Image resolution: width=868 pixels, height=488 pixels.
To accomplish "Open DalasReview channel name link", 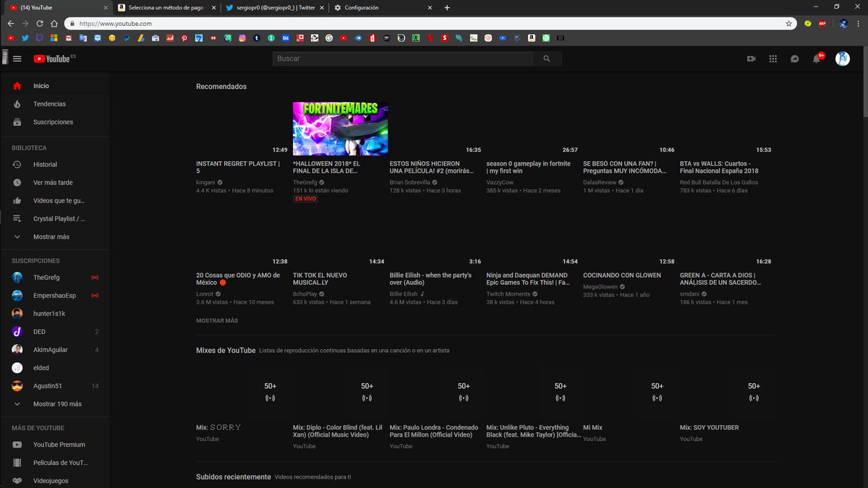I will tap(600, 182).
